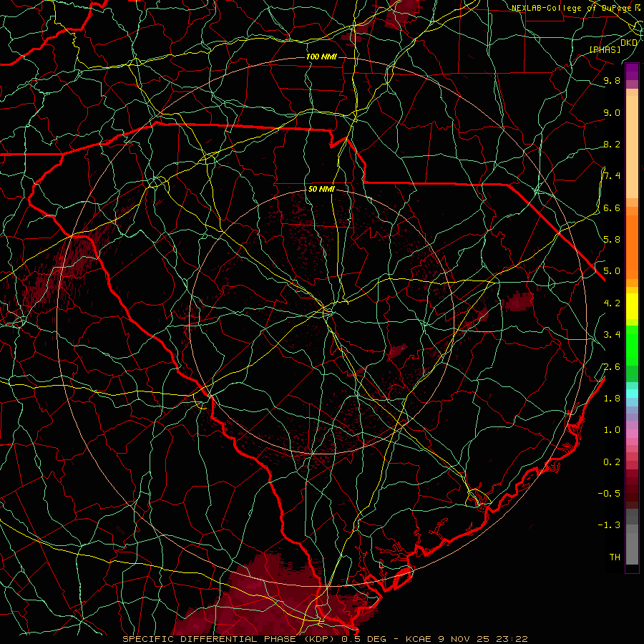Click the bright green segment of color bar
Screen dimensions: 644x644
(632, 345)
